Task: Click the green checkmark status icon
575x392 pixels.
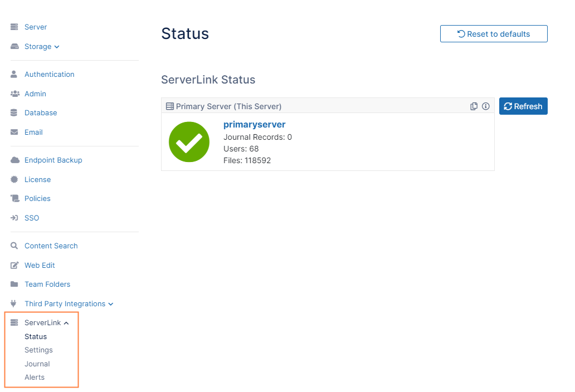Action: click(x=189, y=142)
